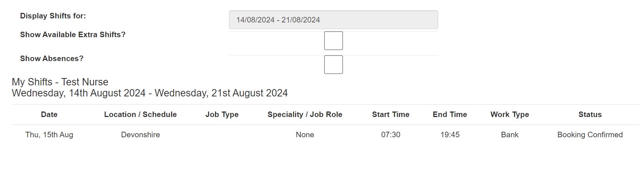Click the Speciality / Job Role header

305,114
